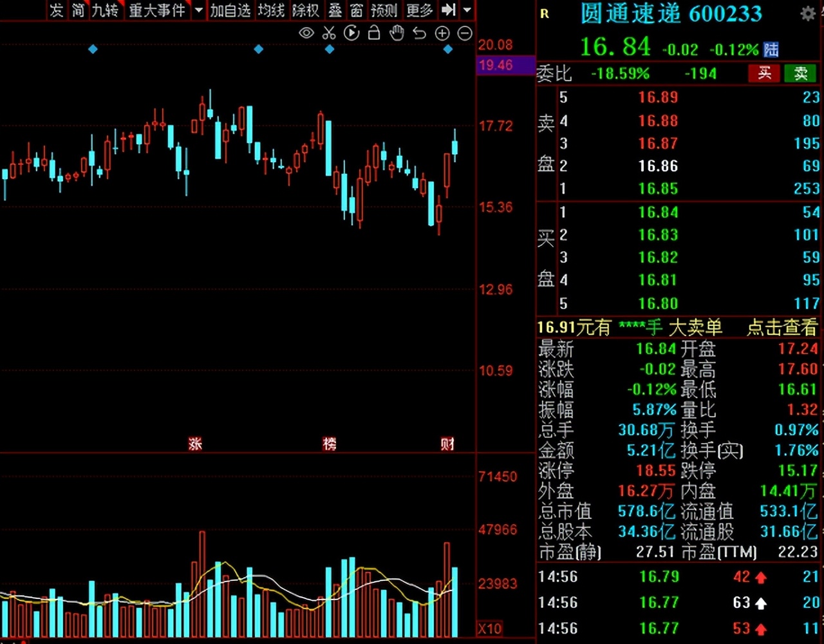This screenshot has width=824, height=644.
Task: Select the hand pan tool
Action: (x=397, y=33)
